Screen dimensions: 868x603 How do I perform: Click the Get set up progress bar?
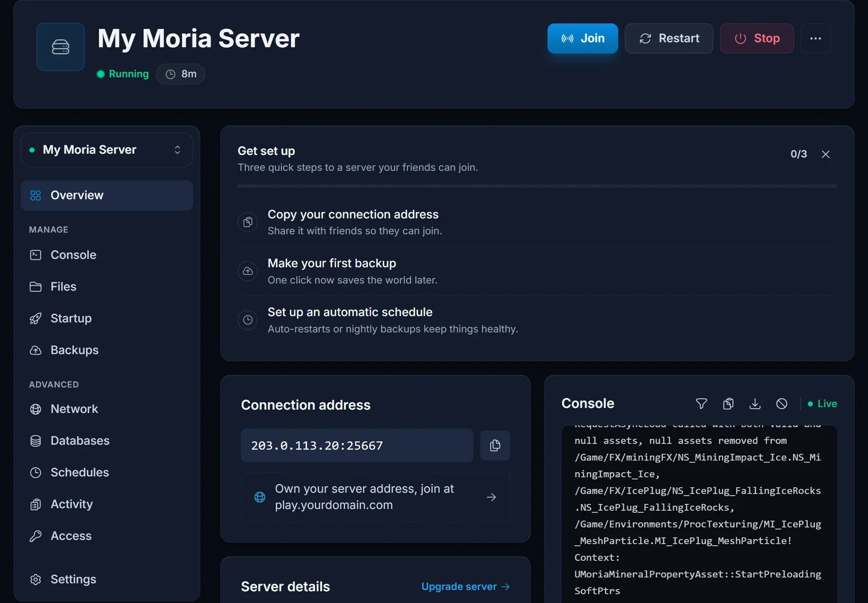pos(537,186)
